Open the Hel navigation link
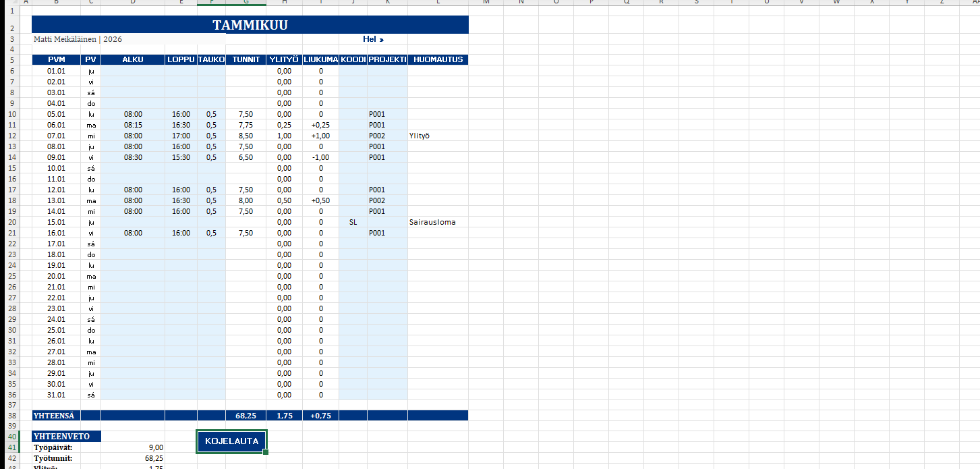The width and height of the screenshot is (980, 469). (x=371, y=39)
